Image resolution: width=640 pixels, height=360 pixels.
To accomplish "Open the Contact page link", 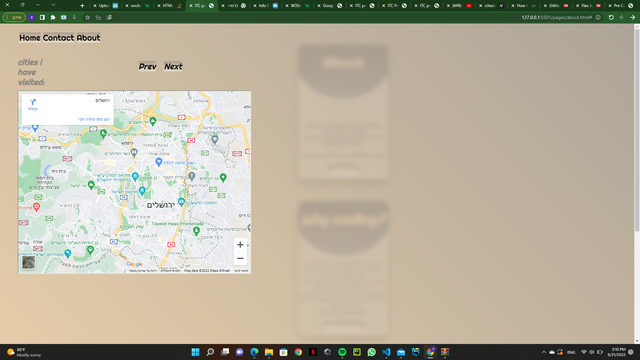I will (x=58, y=38).
